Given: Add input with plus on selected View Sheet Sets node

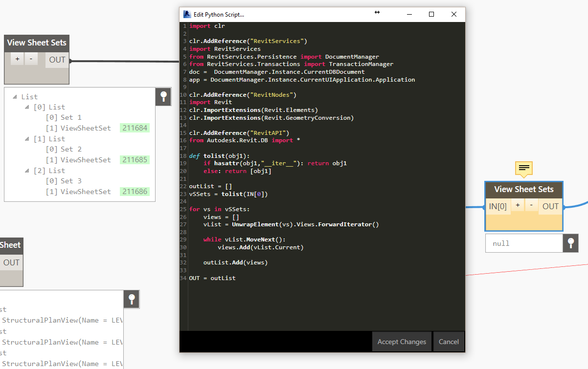Looking at the screenshot, I should [518, 206].
